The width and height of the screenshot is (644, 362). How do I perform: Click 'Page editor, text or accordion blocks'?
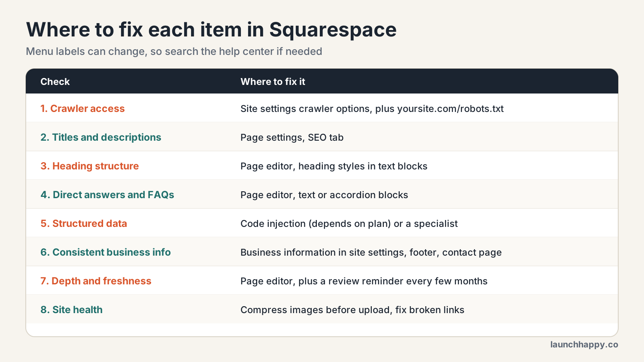click(324, 195)
